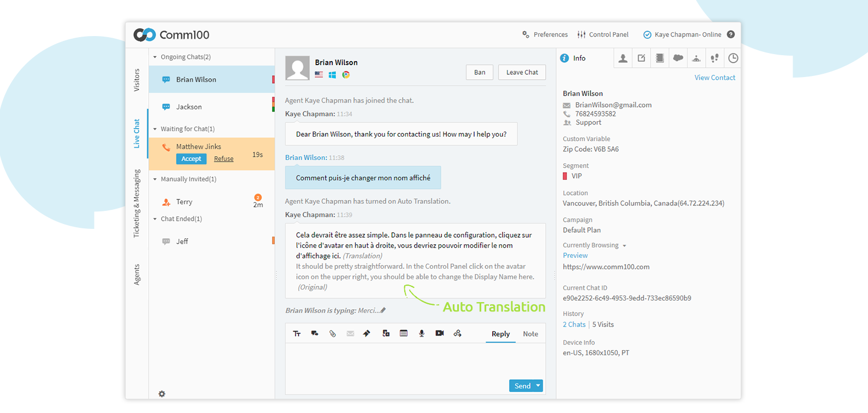Viewport: 868px width, 413px height.
Task: Start a video chat with camera icon
Action: pos(440,333)
